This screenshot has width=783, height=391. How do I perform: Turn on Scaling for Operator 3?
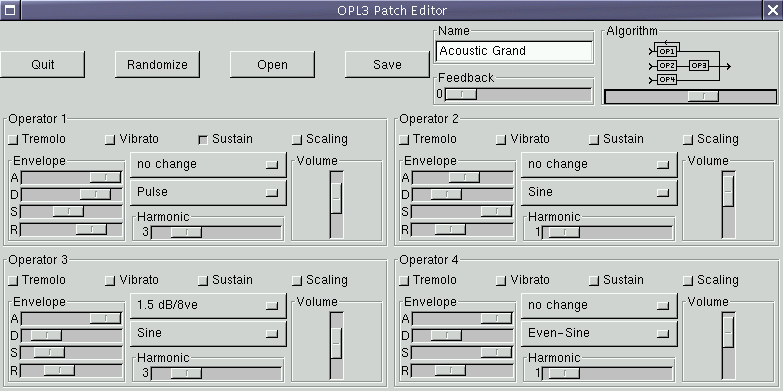coord(297,281)
